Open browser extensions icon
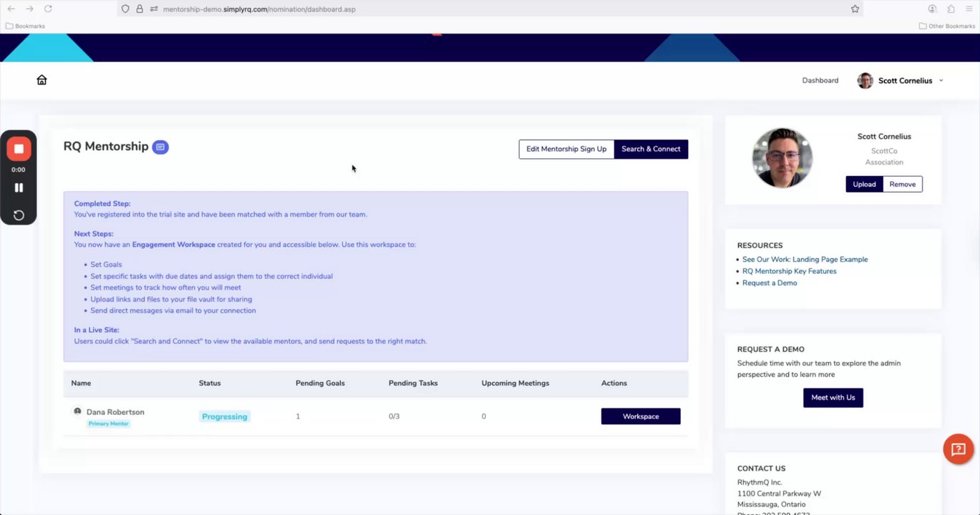The width and height of the screenshot is (980, 515). tap(951, 9)
